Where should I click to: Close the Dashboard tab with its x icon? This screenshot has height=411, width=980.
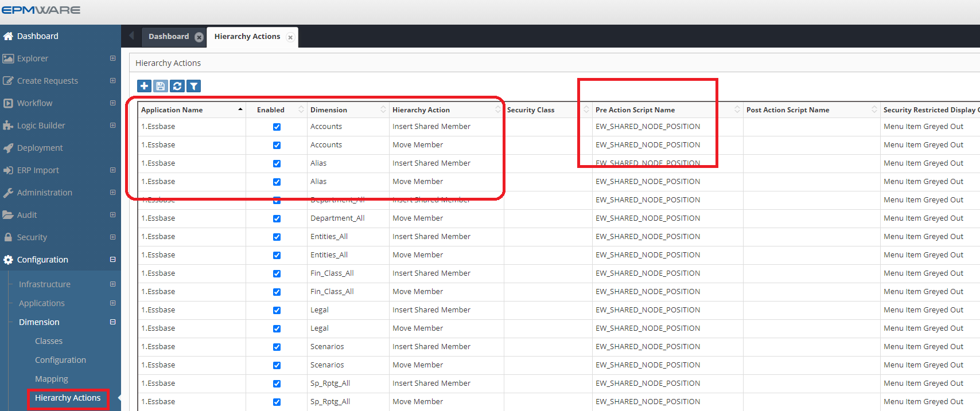[x=199, y=37]
